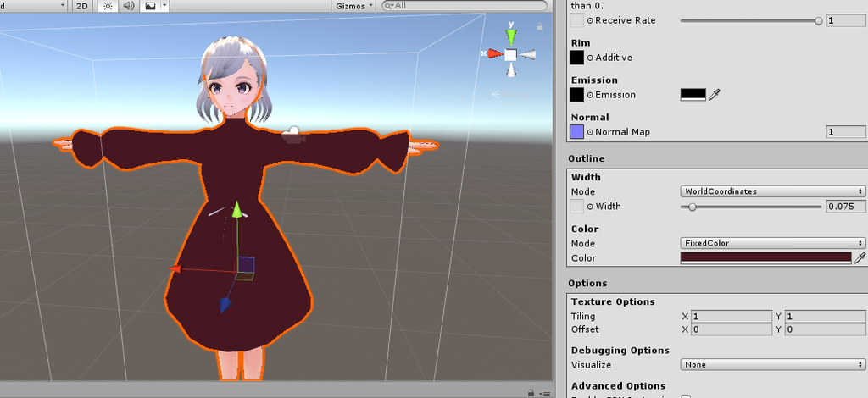Click the circle selector next to Receive Rate
868x398 pixels.
point(590,20)
